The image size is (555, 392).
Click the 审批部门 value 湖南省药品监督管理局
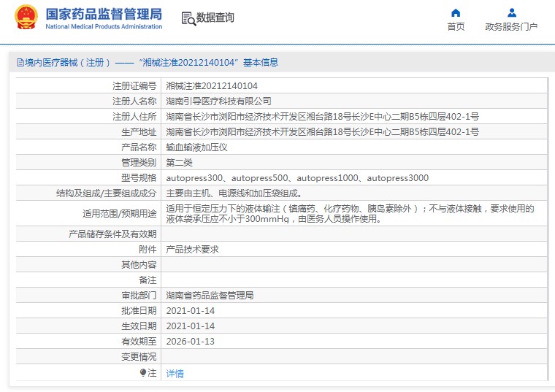tap(210, 295)
